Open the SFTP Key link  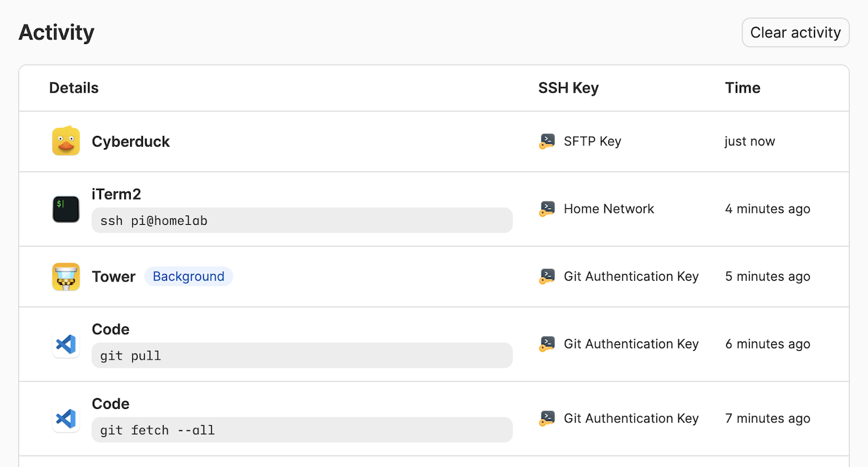592,141
